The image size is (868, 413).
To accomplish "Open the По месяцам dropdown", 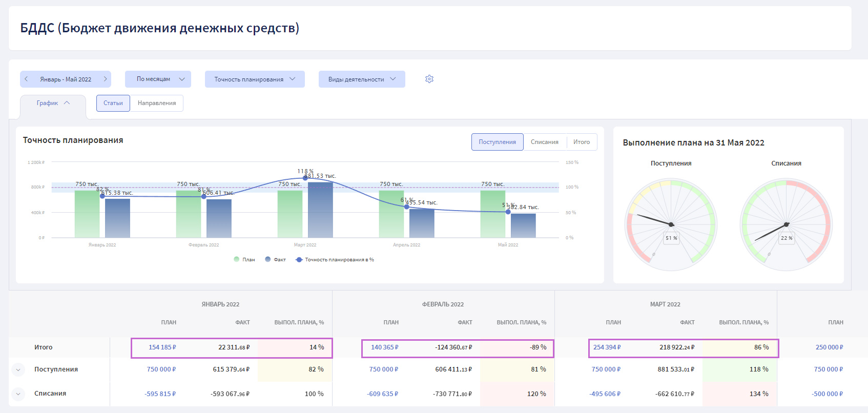I will [158, 79].
